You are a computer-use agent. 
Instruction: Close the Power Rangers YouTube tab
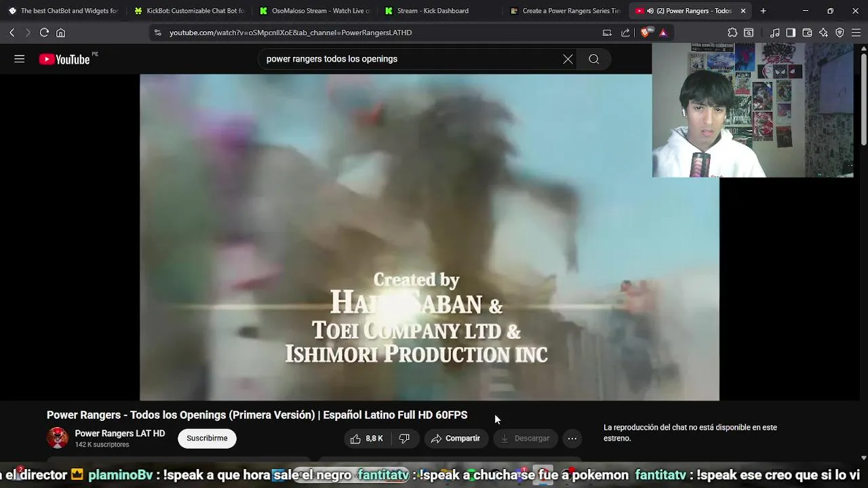(743, 11)
